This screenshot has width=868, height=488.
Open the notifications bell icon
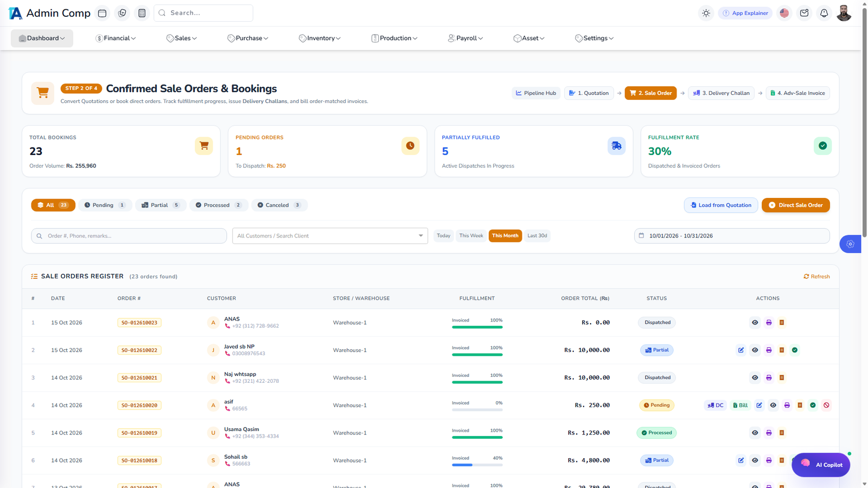coord(824,13)
